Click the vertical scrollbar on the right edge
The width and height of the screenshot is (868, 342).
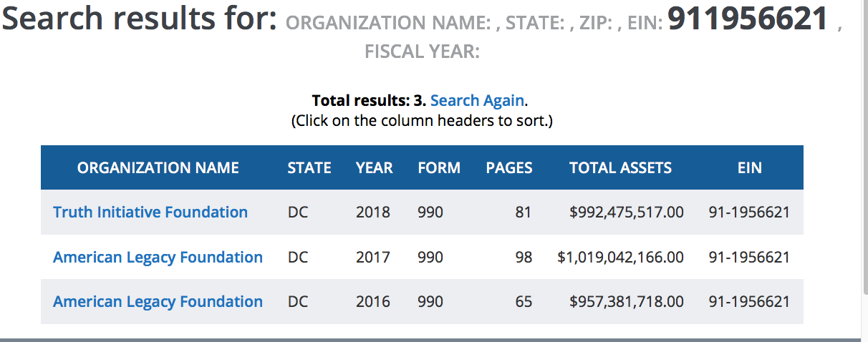pyautogui.click(x=864, y=172)
